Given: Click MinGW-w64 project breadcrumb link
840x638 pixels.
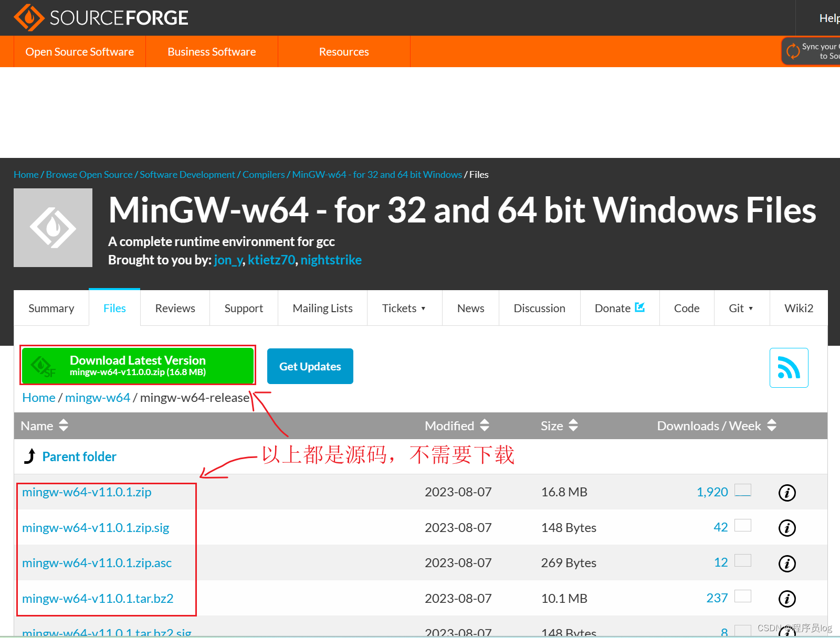Looking at the screenshot, I should coord(377,175).
